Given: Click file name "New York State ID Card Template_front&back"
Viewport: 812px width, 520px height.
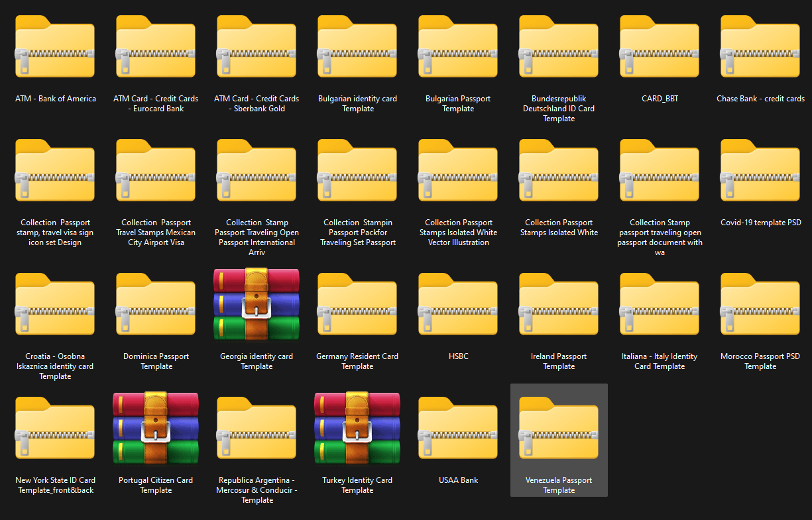Looking at the screenshot, I should point(55,485).
